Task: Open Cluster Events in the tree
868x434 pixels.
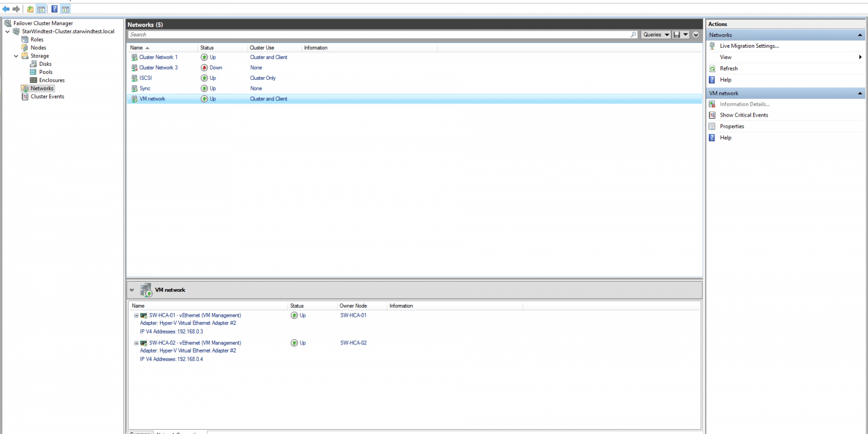Action: point(47,97)
